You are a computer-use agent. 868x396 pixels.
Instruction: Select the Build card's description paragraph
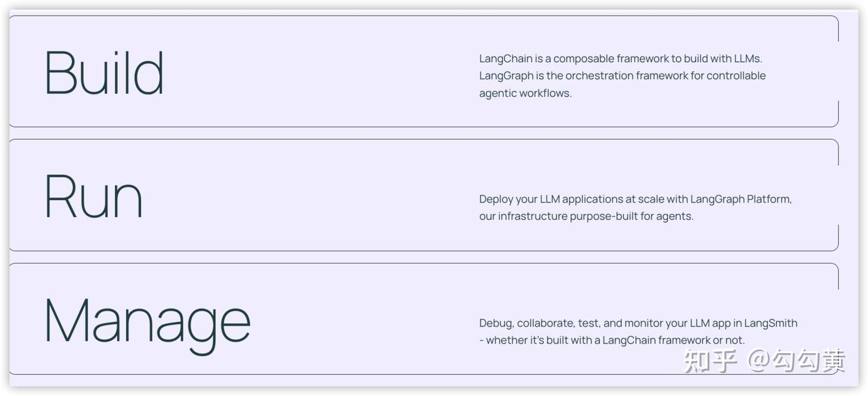[x=622, y=76]
